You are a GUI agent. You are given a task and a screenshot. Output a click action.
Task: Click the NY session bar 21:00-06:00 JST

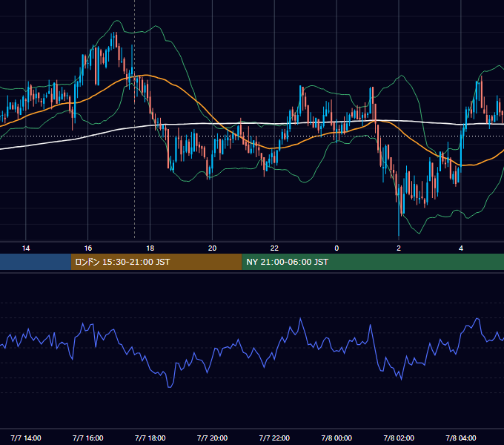373,262
